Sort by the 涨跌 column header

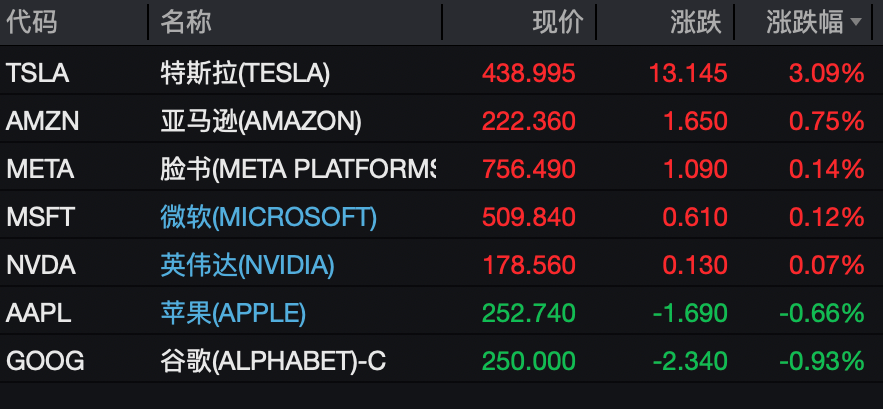point(696,23)
